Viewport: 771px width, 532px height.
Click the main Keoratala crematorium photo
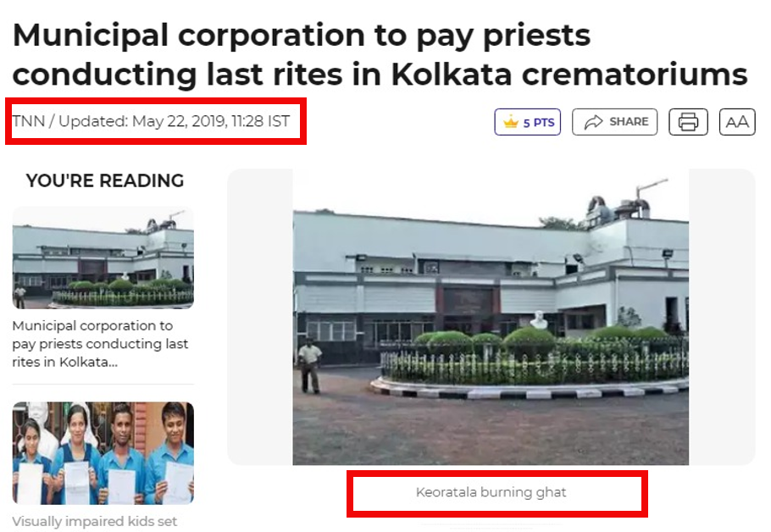click(x=491, y=317)
